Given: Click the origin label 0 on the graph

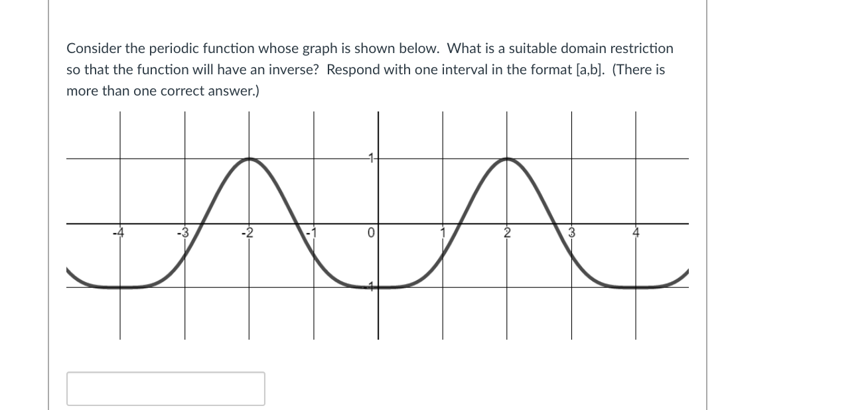Looking at the screenshot, I should pos(370,233).
